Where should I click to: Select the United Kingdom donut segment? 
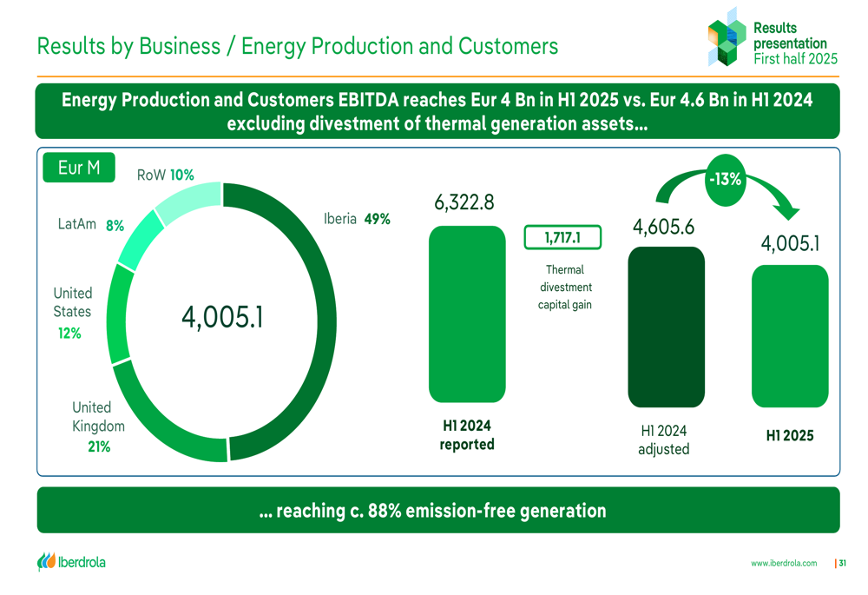click(161, 421)
